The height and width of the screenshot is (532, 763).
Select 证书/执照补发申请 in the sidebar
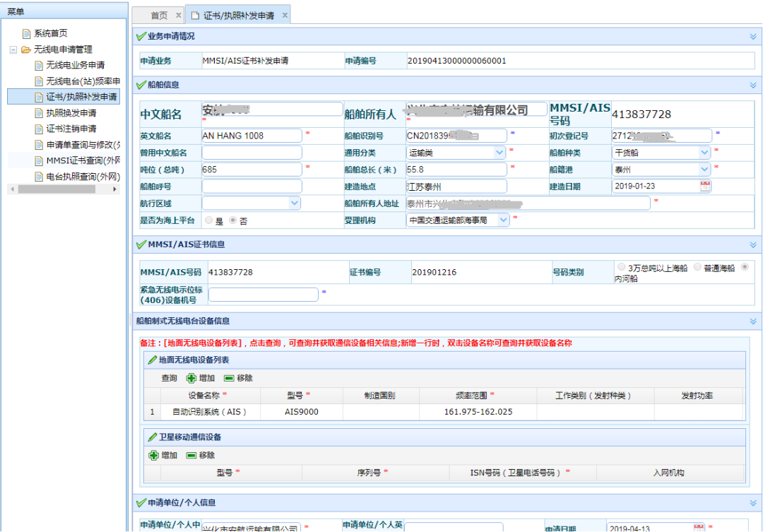coord(81,97)
